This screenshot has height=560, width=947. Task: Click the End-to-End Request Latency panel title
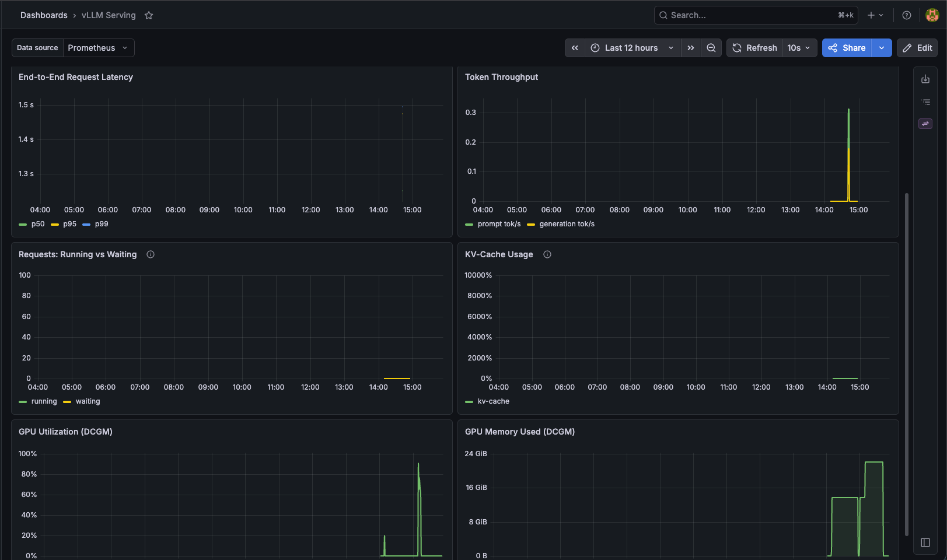76,77
